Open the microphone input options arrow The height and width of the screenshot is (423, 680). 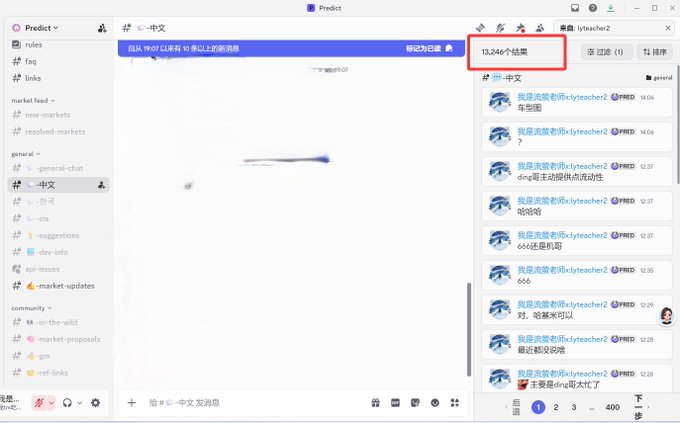tap(51, 403)
